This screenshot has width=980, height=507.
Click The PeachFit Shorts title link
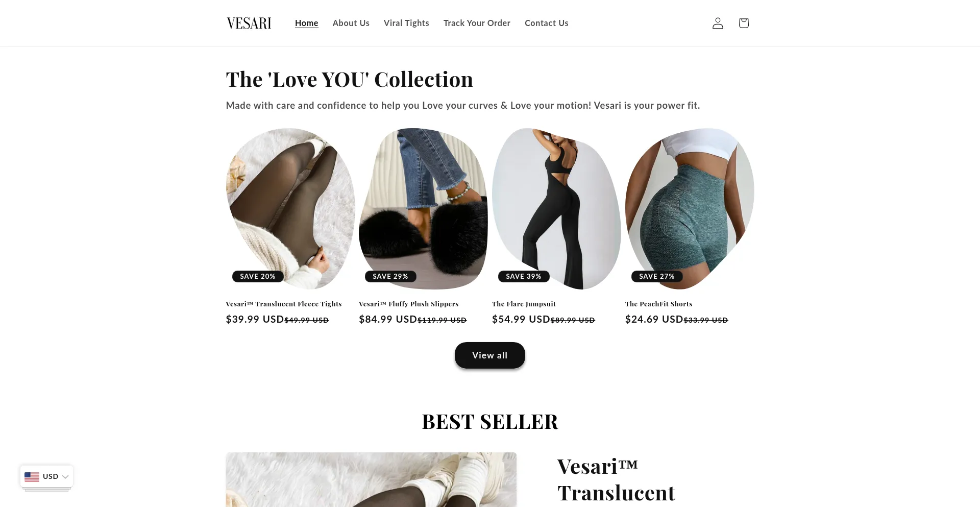659,304
